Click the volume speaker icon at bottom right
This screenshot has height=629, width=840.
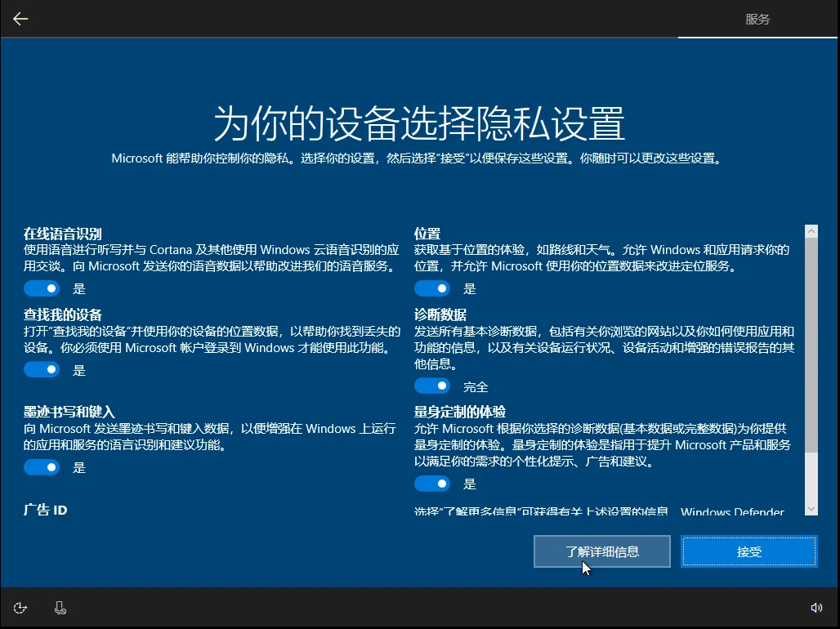coord(816,608)
